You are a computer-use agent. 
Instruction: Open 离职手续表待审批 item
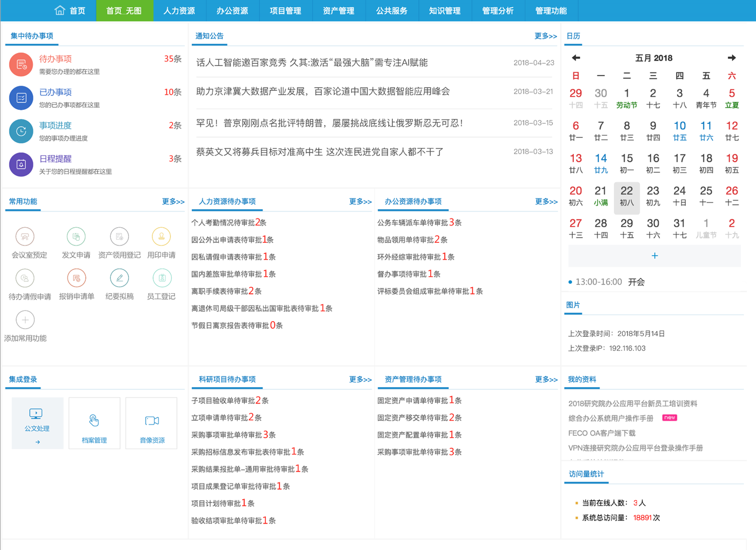(226, 291)
